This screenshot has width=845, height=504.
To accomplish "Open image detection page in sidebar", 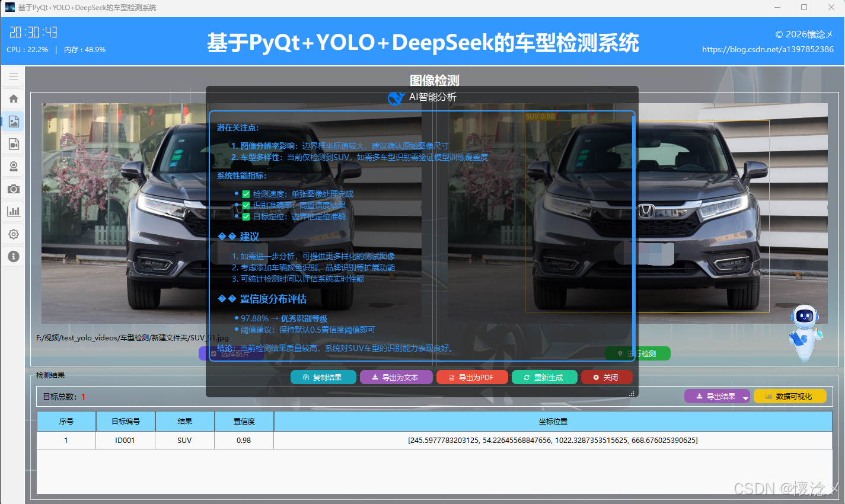I will point(14,122).
